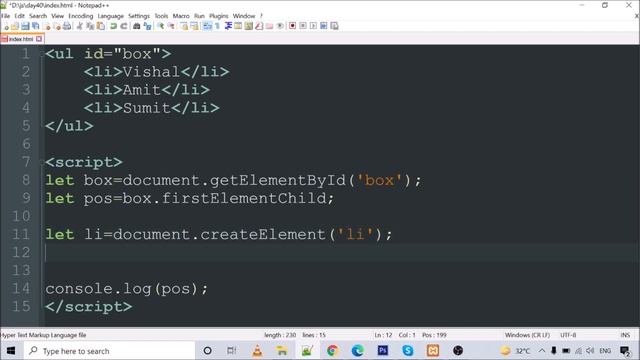Open the Settings menu
640x360 pixels.
(139, 16)
